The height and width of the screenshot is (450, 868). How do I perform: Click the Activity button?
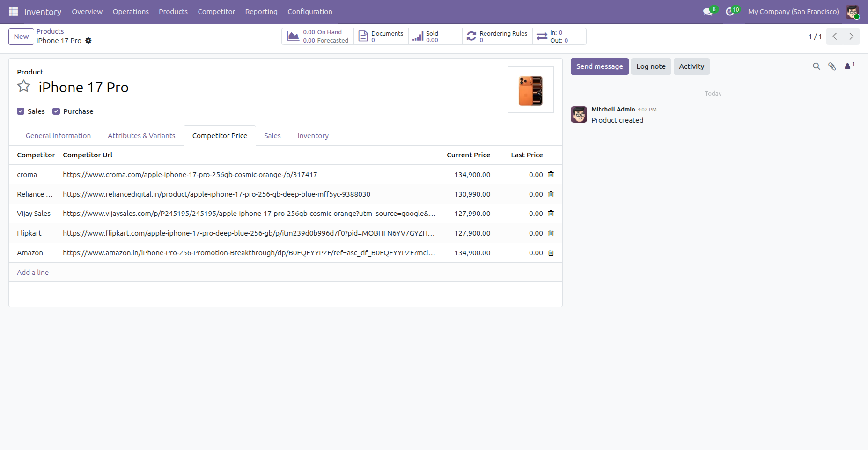691,66
